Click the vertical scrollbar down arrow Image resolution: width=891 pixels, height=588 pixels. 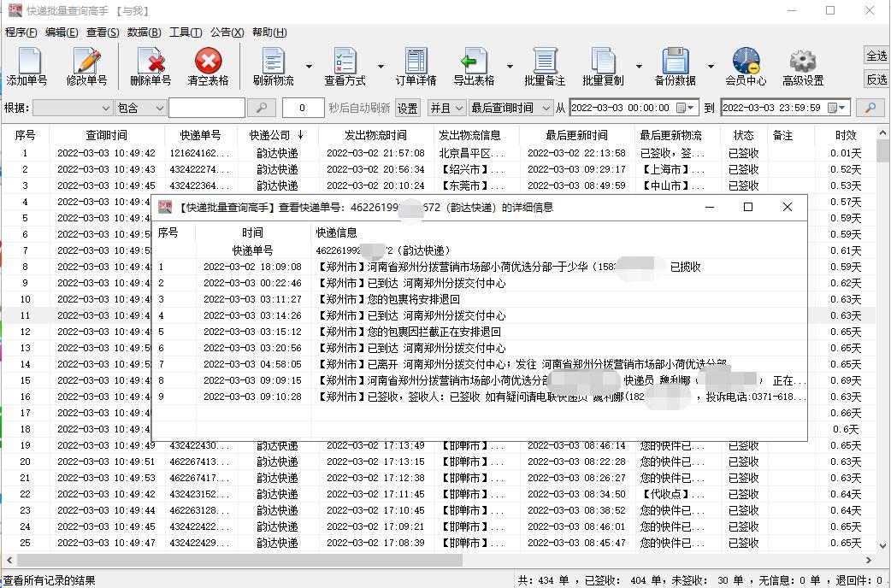882,546
